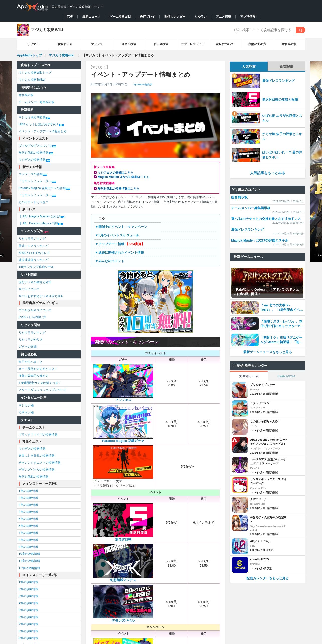
Task: Click the マジフェス gacha banner image
Action: (123, 381)
